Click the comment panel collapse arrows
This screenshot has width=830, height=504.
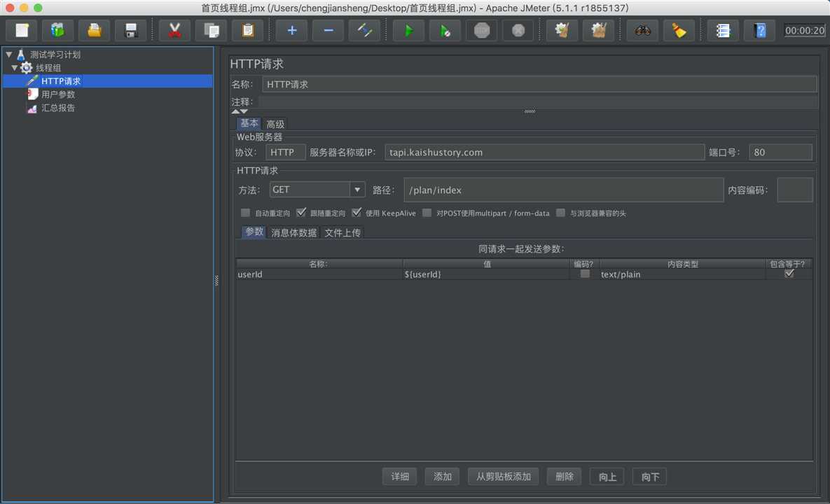click(x=240, y=111)
